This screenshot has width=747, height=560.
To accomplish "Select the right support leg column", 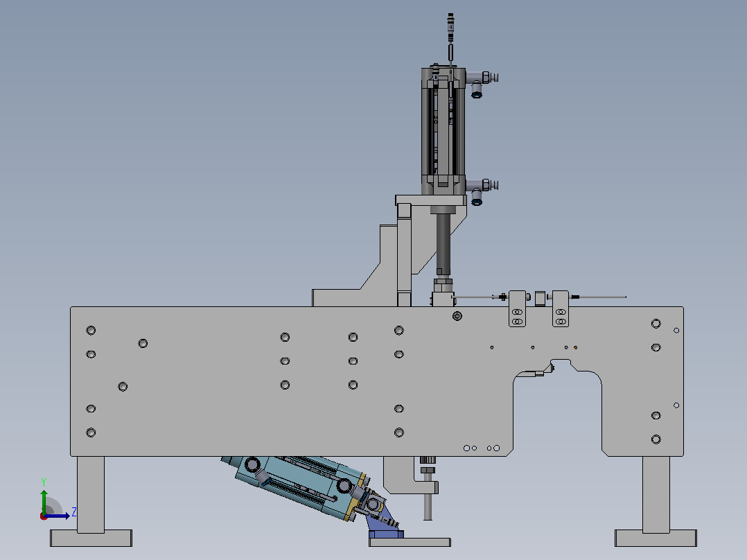I will [x=656, y=494].
